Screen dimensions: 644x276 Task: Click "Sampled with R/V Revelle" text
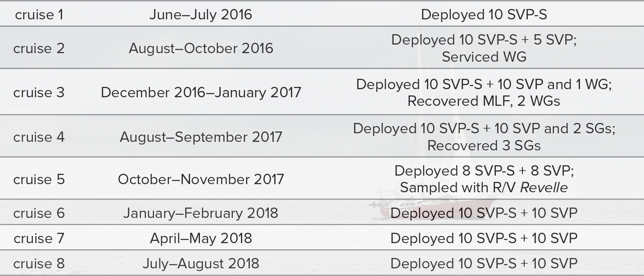[484, 187]
